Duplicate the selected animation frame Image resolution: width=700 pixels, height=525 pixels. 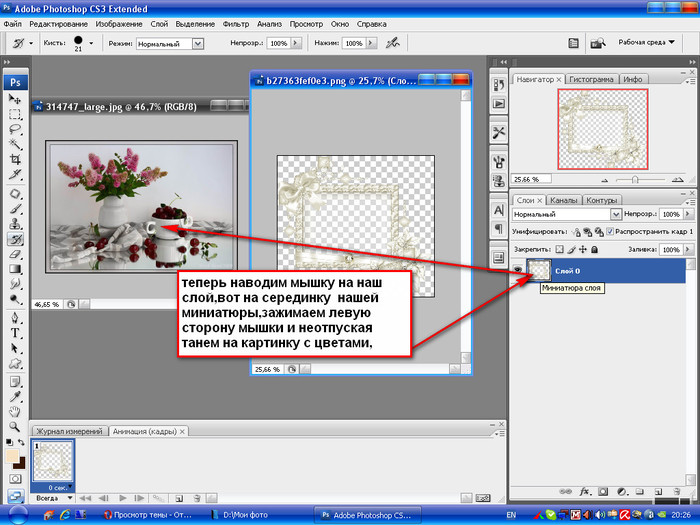179,498
